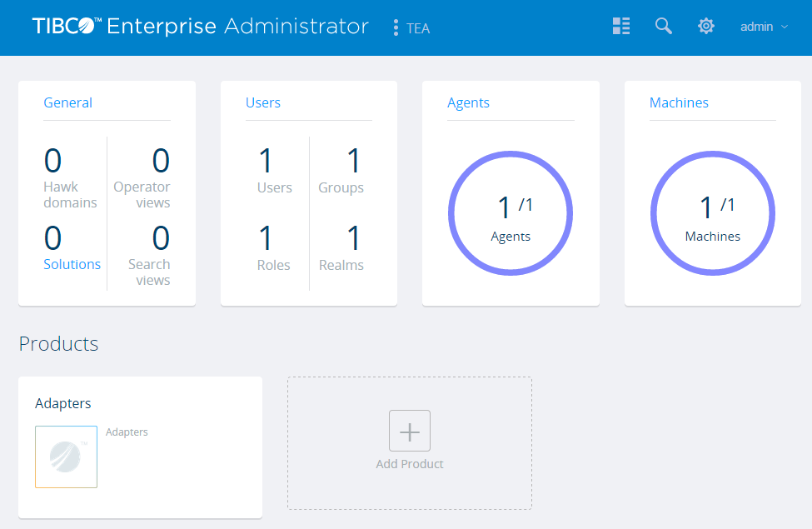This screenshot has width=812, height=529.
Task: View the Operator views count
Action: pyautogui.click(x=160, y=161)
